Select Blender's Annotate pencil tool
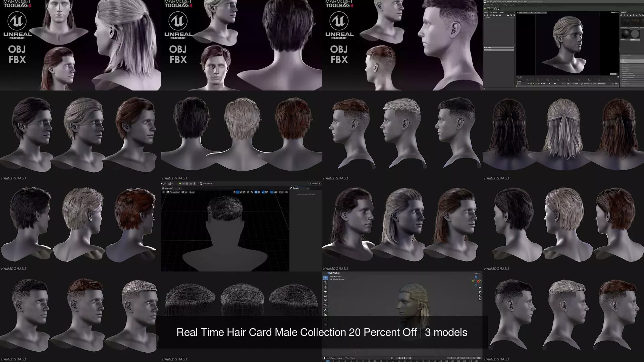The image size is (644, 362). pyautogui.click(x=325, y=310)
